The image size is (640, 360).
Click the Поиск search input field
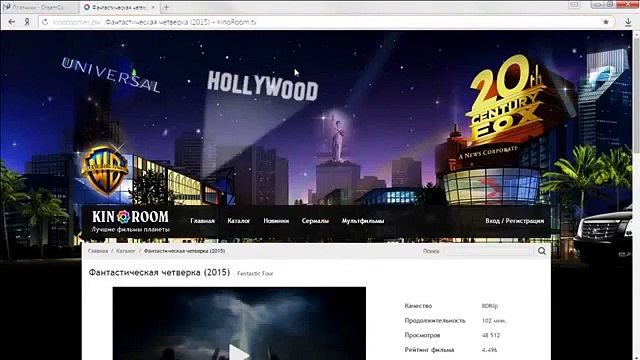pyautogui.click(x=488, y=251)
